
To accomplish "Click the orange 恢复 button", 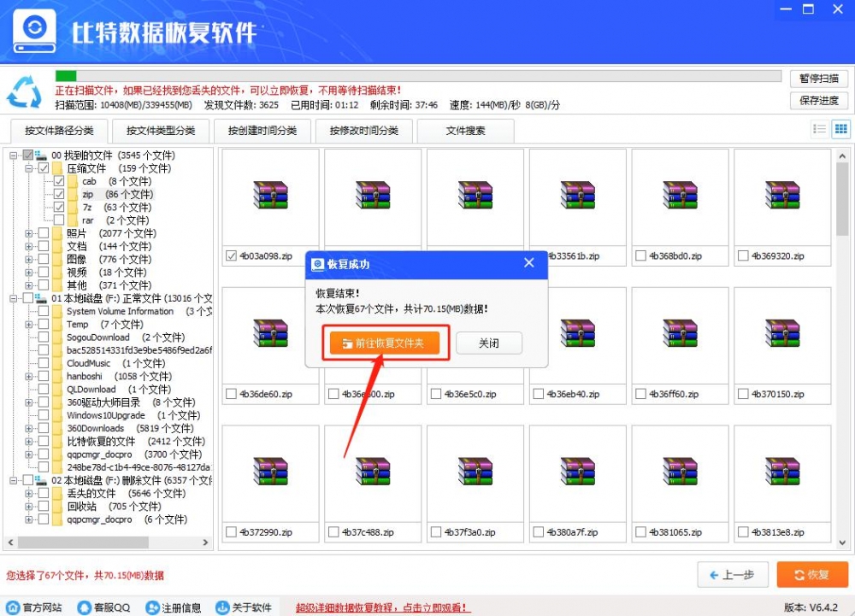I will tap(812, 575).
